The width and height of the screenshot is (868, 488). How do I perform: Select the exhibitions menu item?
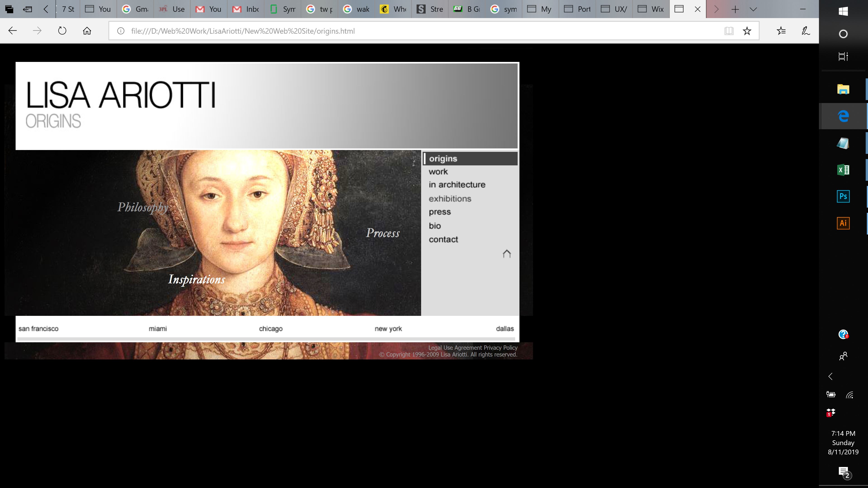pos(450,199)
